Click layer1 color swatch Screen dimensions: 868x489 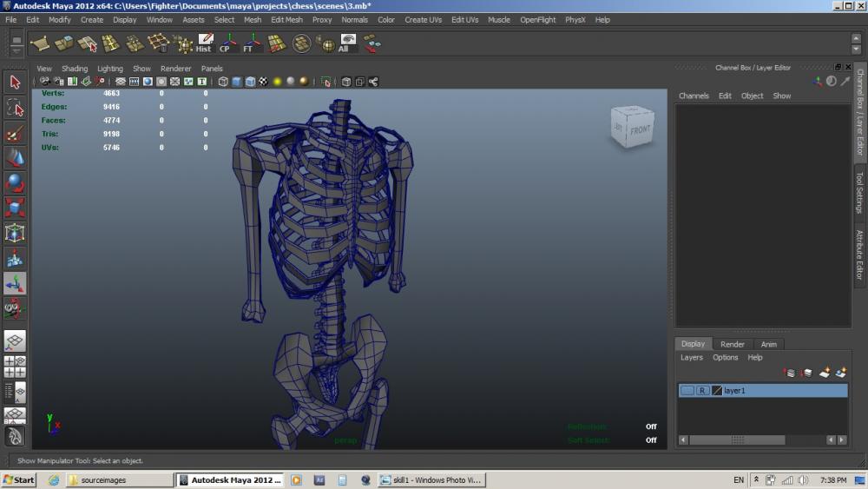point(717,391)
